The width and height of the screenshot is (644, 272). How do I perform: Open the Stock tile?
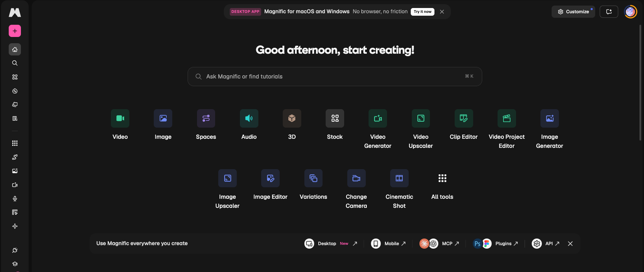coord(335,125)
